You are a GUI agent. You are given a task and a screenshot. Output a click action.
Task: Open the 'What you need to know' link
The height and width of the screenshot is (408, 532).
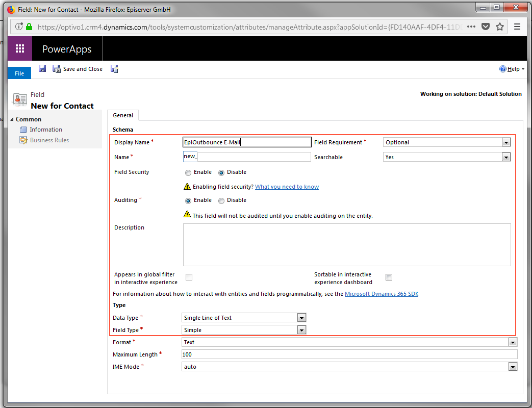(287, 187)
